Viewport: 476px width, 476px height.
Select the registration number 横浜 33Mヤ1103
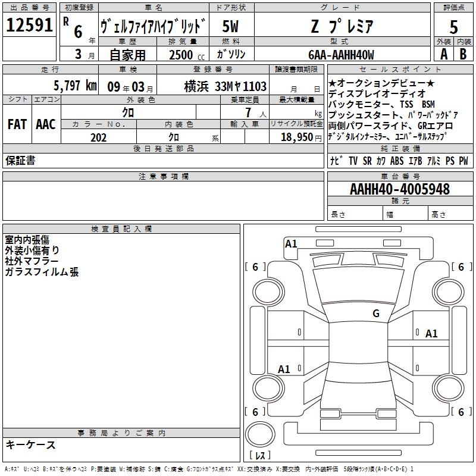[226, 86]
